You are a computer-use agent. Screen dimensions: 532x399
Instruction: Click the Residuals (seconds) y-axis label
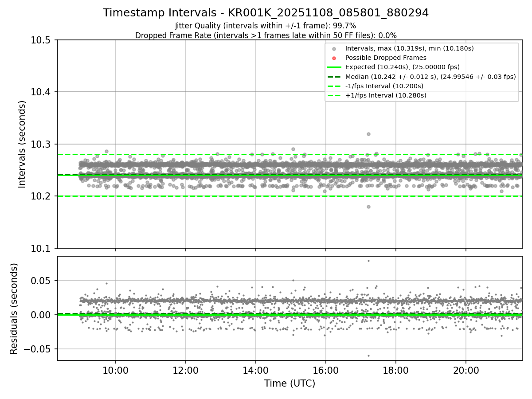coord(14,308)
